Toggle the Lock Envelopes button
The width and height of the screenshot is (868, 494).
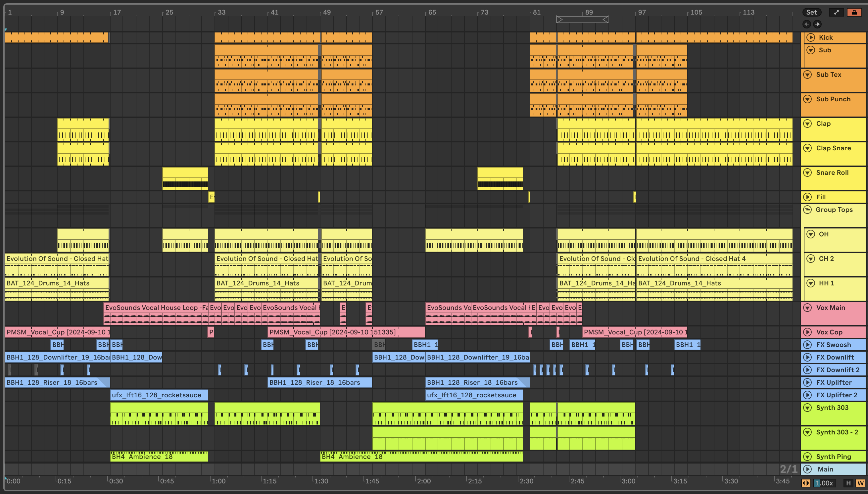tap(854, 12)
